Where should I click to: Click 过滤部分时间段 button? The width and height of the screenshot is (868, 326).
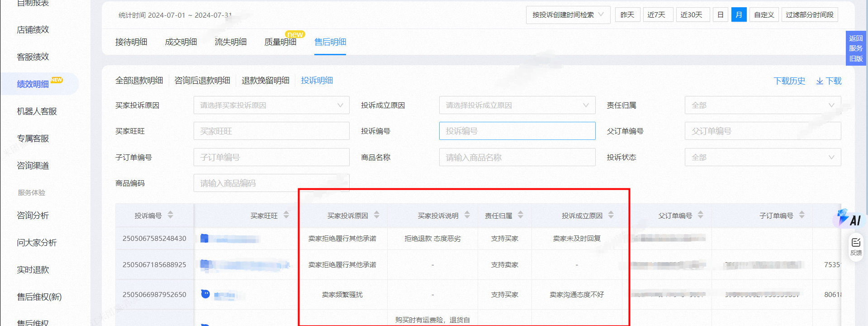coord(810,15)
